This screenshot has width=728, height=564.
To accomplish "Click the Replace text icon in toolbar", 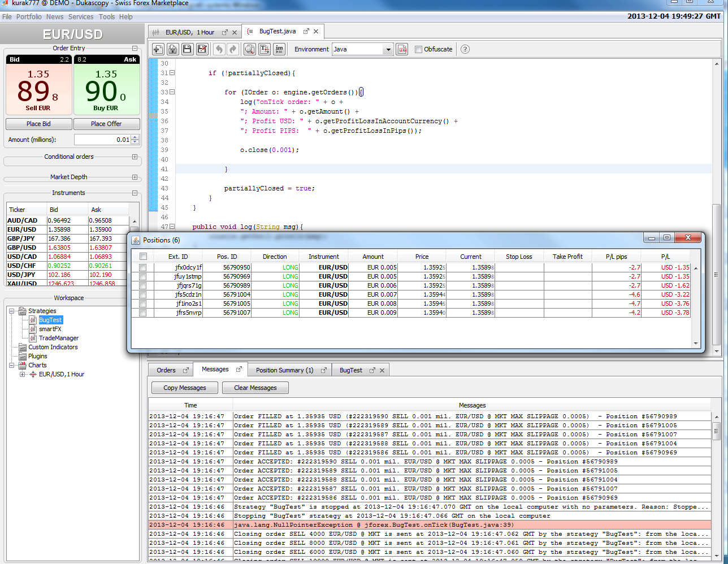I will pos(264,49).
